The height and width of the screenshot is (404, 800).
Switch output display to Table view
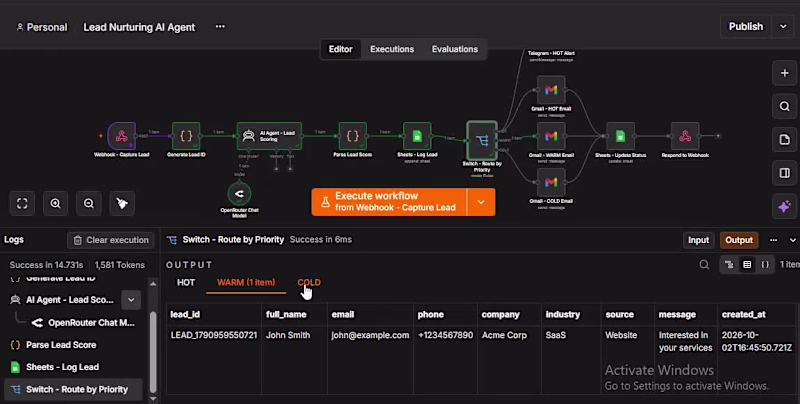pyautogui.click(x=747, y=264)
